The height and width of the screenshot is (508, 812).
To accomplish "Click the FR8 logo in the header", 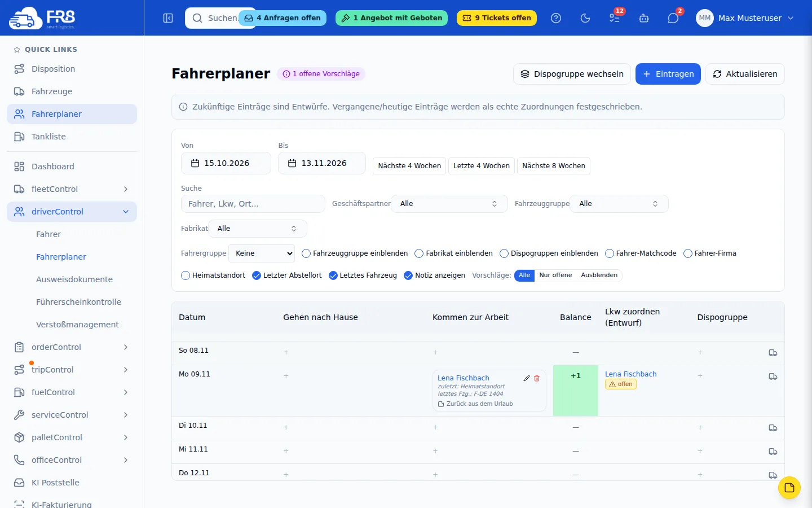I will pyautogui.click(x=42, y=18).
